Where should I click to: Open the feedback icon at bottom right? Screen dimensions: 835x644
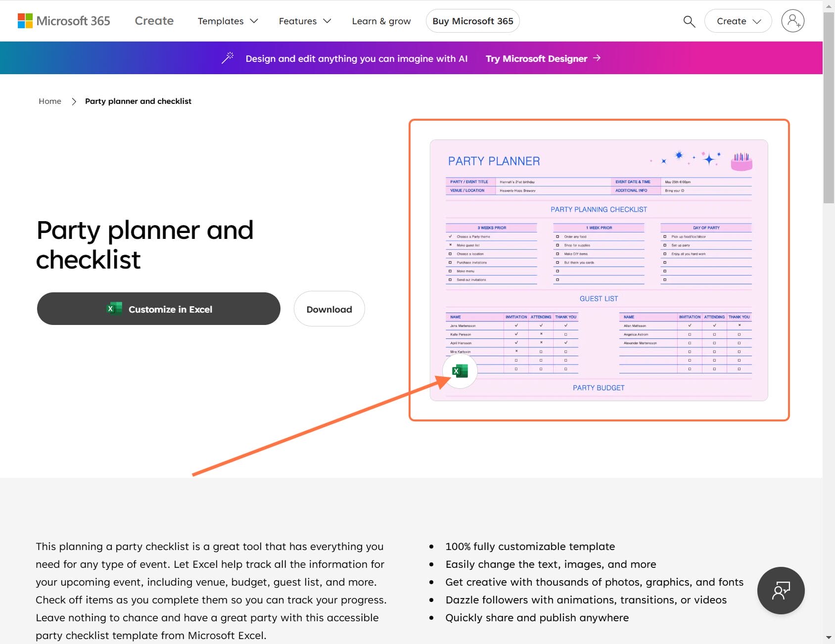point(781,590)
